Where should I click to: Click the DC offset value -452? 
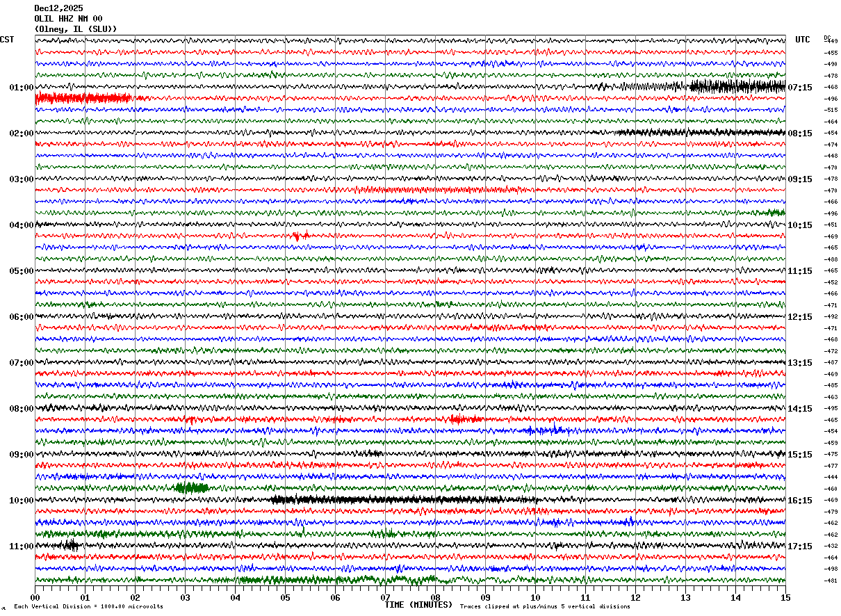coord(831,282)
